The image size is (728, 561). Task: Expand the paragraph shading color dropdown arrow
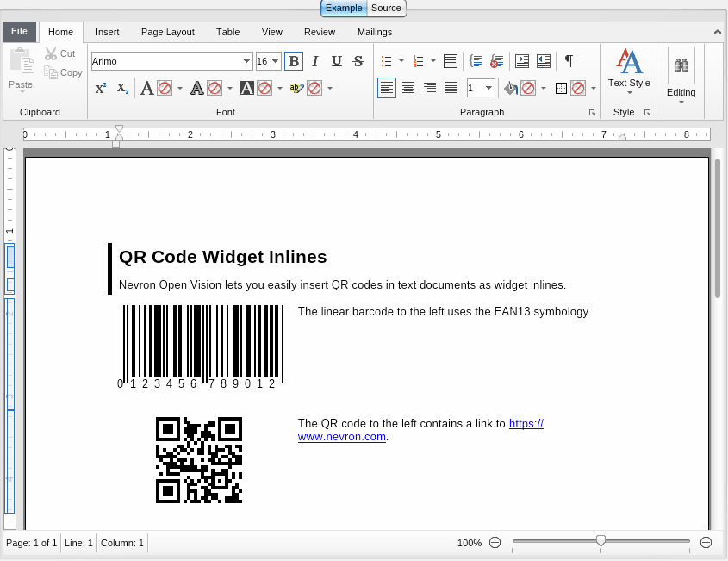[544, 88]
